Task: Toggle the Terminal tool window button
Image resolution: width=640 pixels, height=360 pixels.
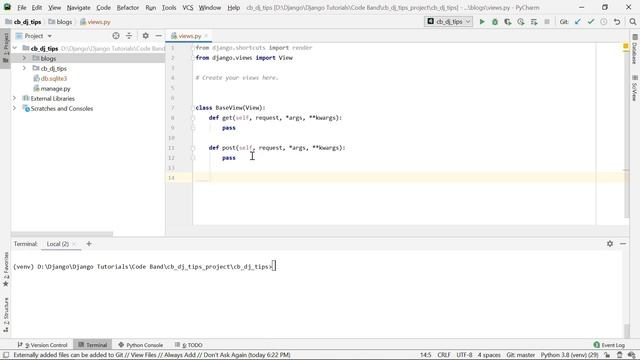Action: pyautogui.click(x=93, y=345)
